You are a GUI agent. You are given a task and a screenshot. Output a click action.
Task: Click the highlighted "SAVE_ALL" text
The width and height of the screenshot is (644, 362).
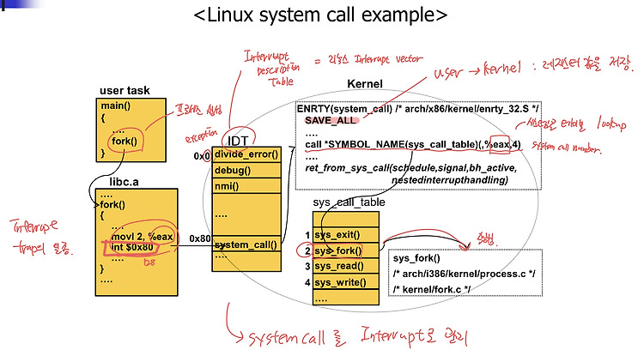[x=331, y=120]
